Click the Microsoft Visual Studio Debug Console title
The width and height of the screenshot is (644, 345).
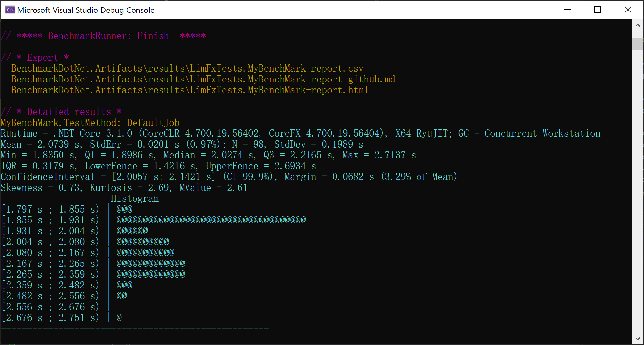[86, 10]
